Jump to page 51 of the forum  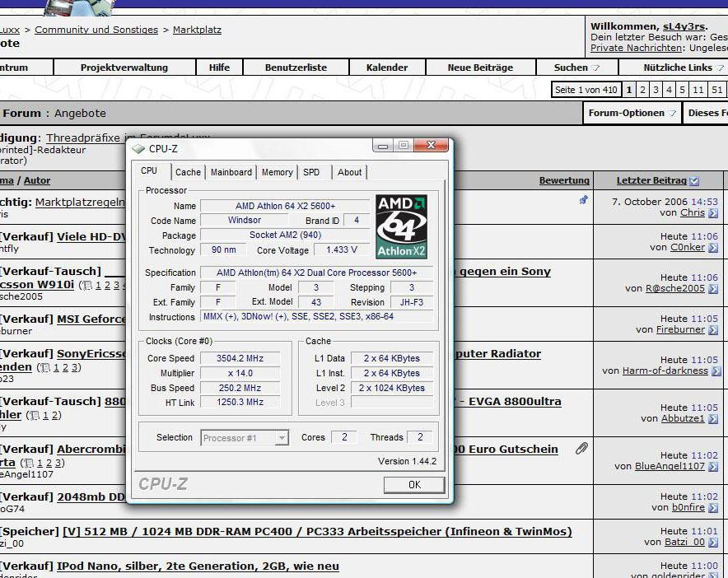[x=716, y=90]
